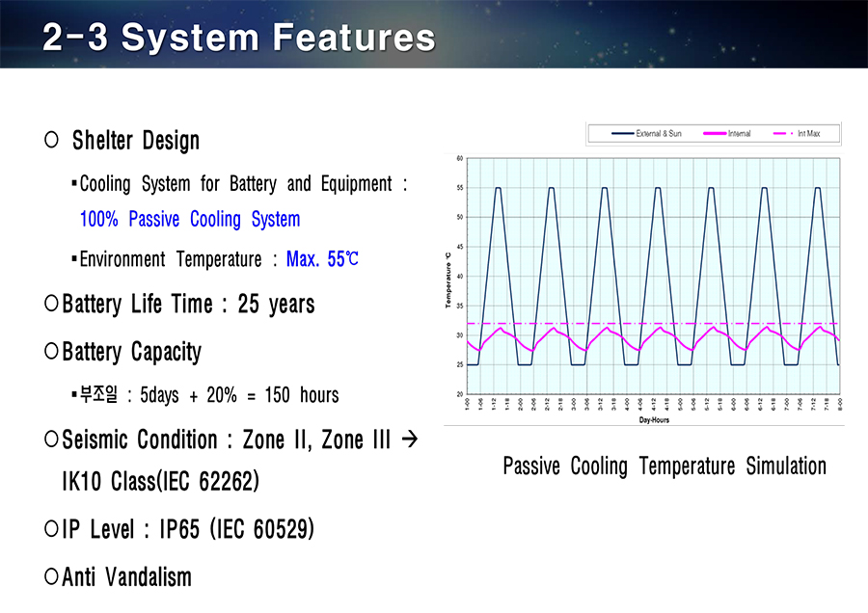Select 'IP Level : IP65 (IEC 60529)' line
Screen dimensions: 868x613
pyautogui.click(x=188, y=529)
